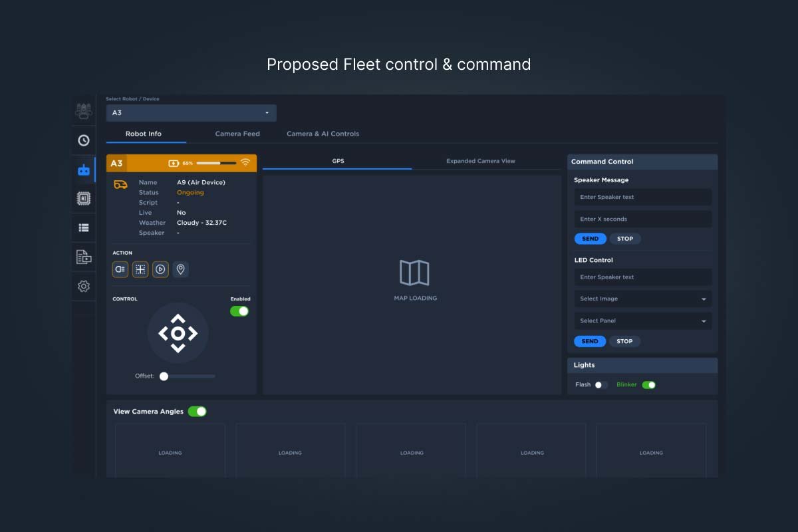Turn off the Blinker toggle
The image size is (798, 532).
click(648, 385)
